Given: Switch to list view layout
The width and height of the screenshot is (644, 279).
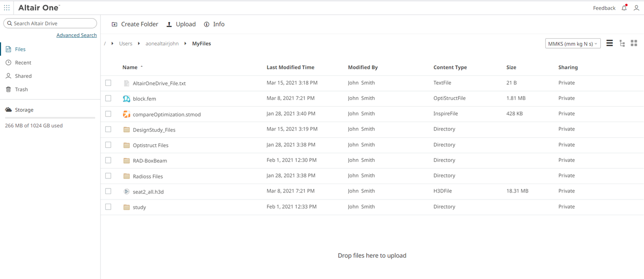Looking at the screenshot, I should pyautogui.click(x=609, y=44).
